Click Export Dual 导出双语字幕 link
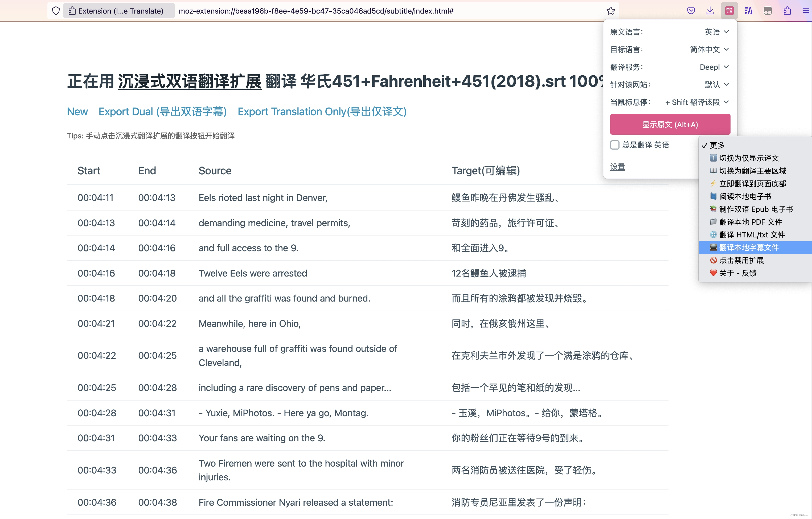Viewport: 812px width, 519px height. click(162, 112)
